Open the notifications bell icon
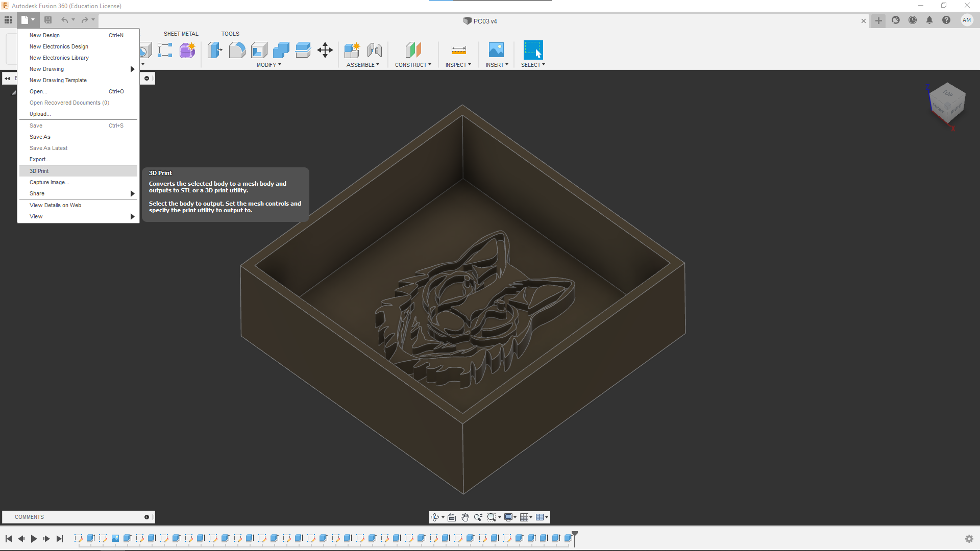The height and width of the screenshot is (551, 980). click(x=929, y=20)
